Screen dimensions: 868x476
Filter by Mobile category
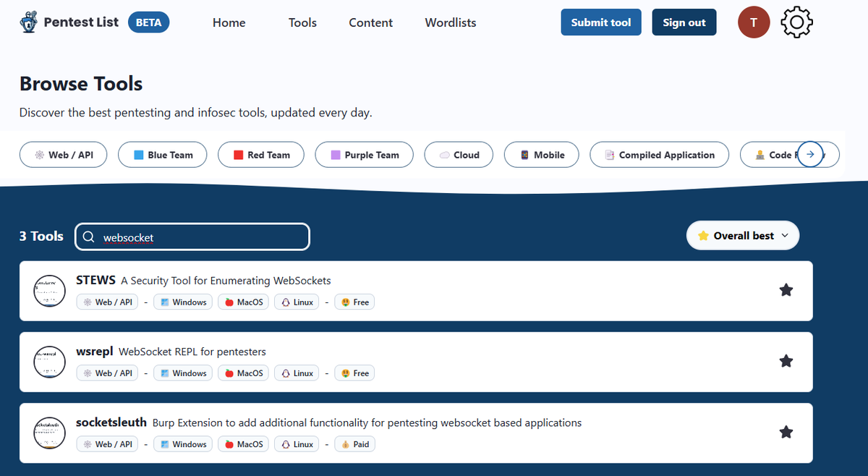coord(542,155)
